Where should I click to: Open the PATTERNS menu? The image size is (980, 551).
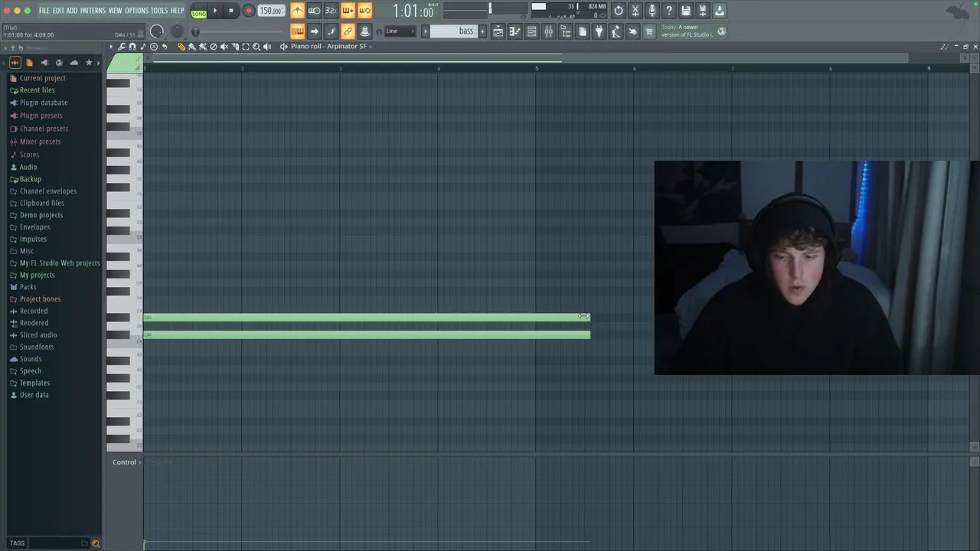[x=93, y=11]
